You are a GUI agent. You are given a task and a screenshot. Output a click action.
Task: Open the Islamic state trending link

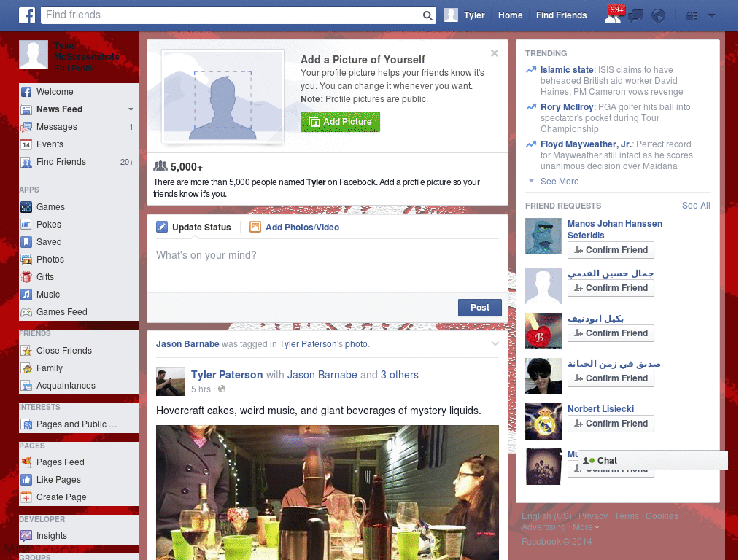click(566, 70)
